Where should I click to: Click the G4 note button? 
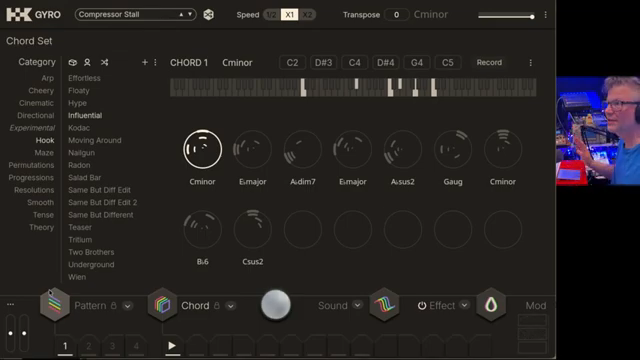417,62
